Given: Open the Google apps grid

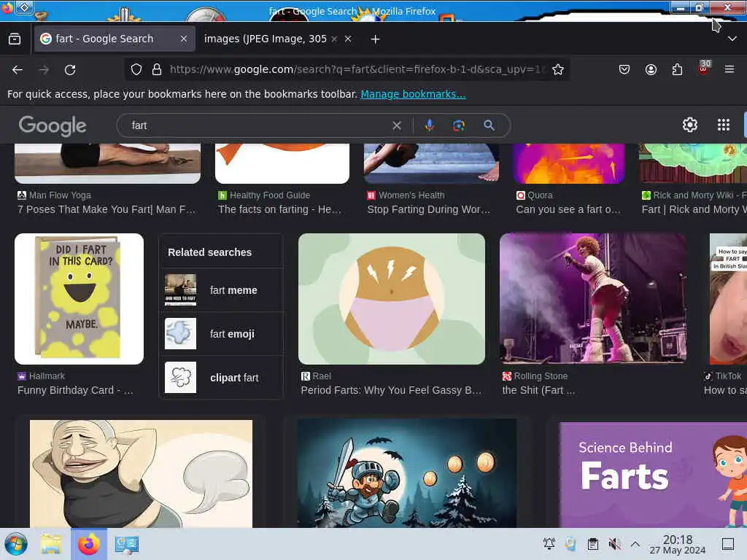Looking at the screenshot, I should pos(723,125).
